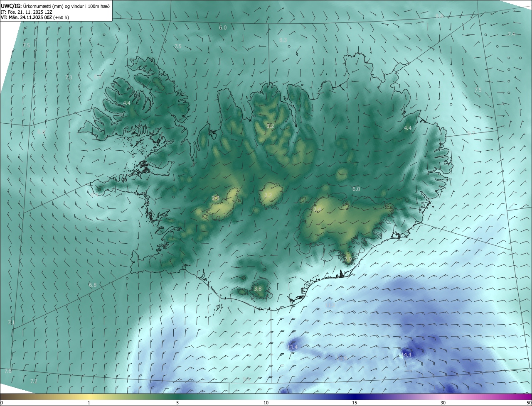Click the 6.0 value north of Vatnajökull
Image resolution: width=532 pixels, height=406 pixels.
tap(356, 189)
